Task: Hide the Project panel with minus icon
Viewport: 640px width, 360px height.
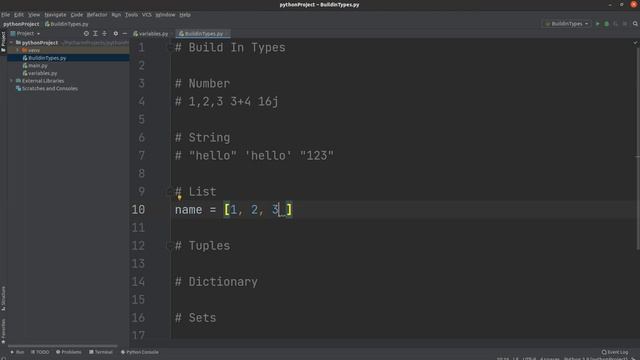Action: (124, 33)
